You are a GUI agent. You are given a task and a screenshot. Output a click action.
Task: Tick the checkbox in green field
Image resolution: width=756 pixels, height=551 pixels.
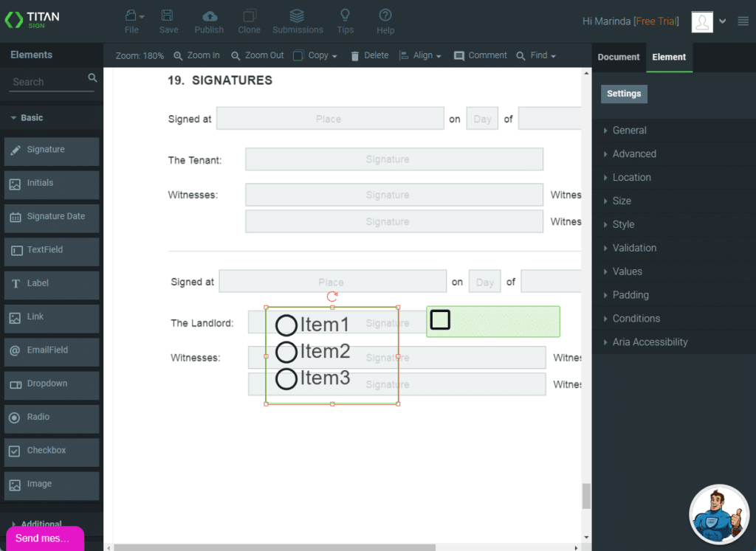[x=440, y=319]
